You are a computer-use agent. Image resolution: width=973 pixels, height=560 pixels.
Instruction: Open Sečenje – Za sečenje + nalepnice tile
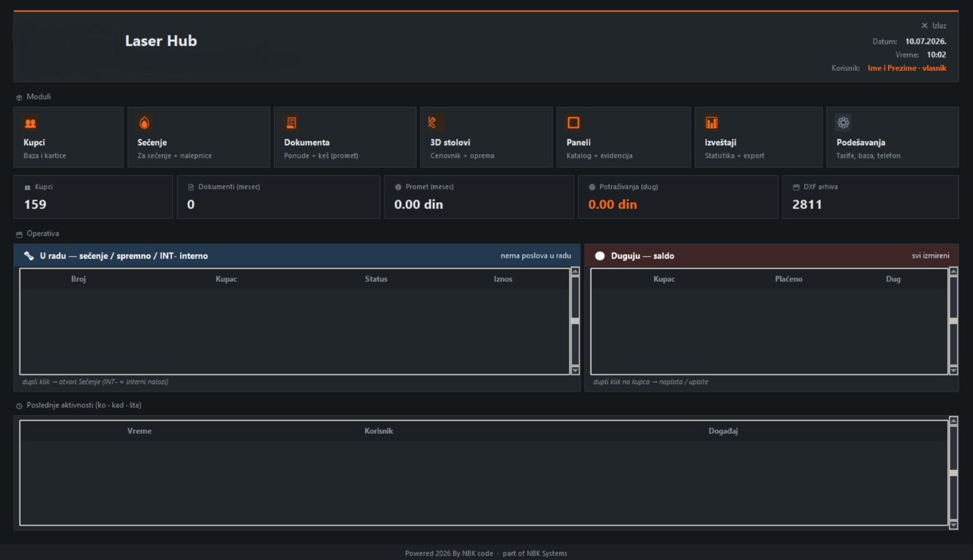[x=198, y=137]
